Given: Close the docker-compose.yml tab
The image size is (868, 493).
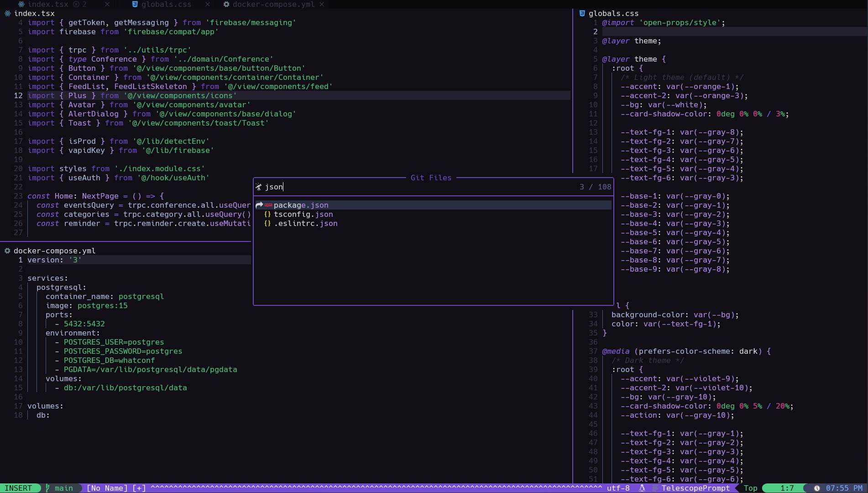Looking at the screenshot, I should 322,4.
